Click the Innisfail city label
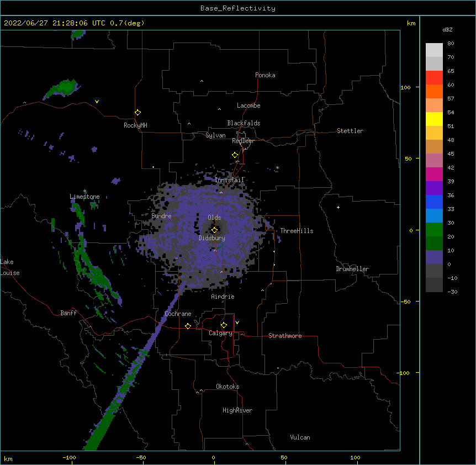This screenshot has height=465, width=476. (x=230, y=180)
